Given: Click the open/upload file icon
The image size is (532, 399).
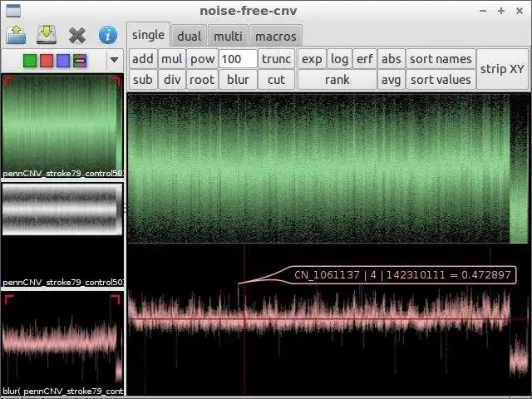Looking at the screenshot, I should pyautogui.click(x=17, y=35).
